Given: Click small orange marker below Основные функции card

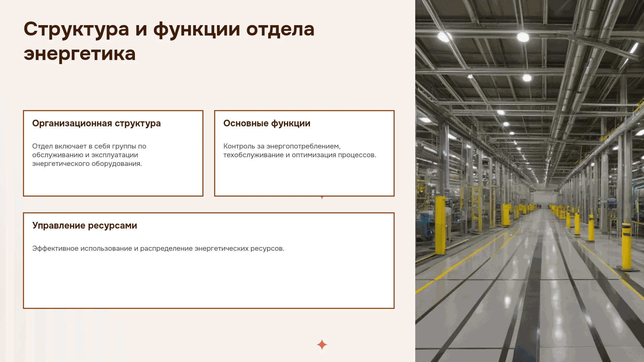Looking at the screenshot, I should click(322, 198).
